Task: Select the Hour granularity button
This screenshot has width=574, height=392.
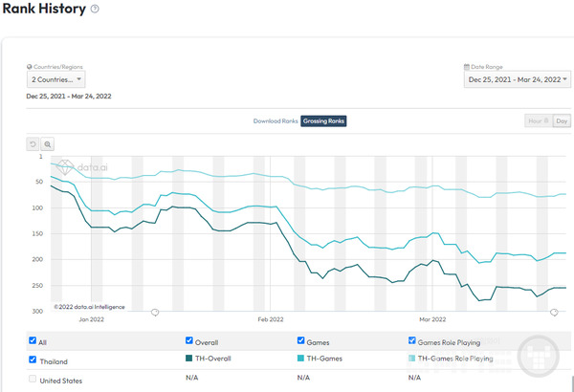Action: click(x=538, y=121)
